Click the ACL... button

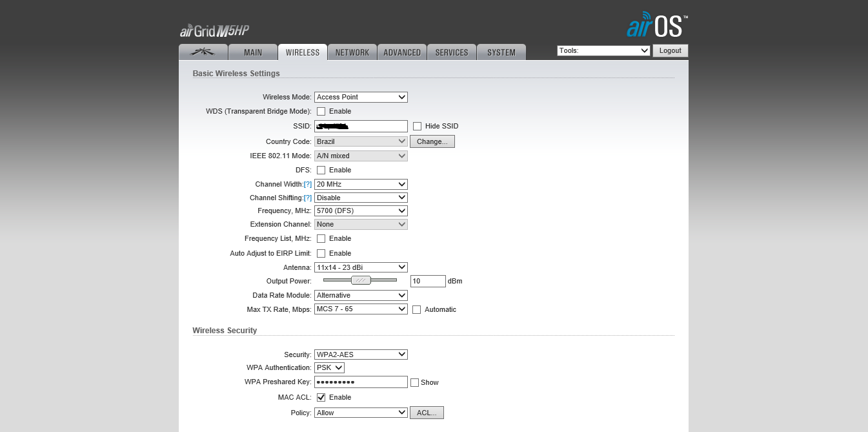(x=427, y=413)
